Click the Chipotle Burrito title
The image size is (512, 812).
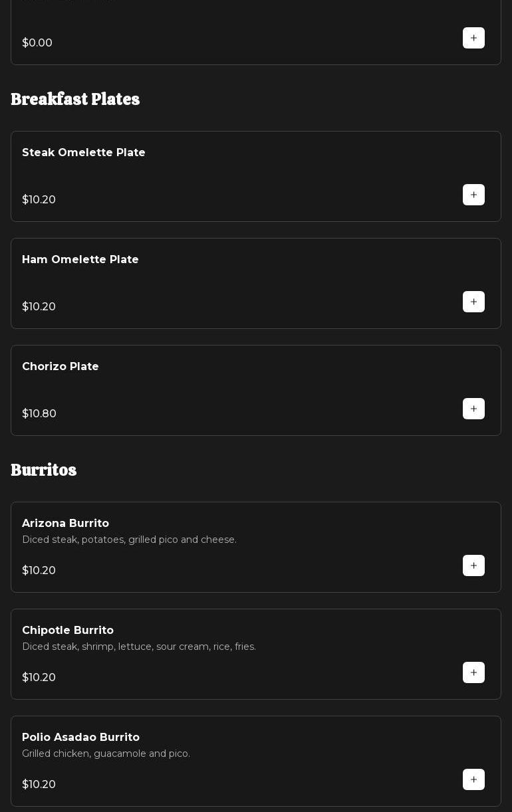click(x=68, y=631)
